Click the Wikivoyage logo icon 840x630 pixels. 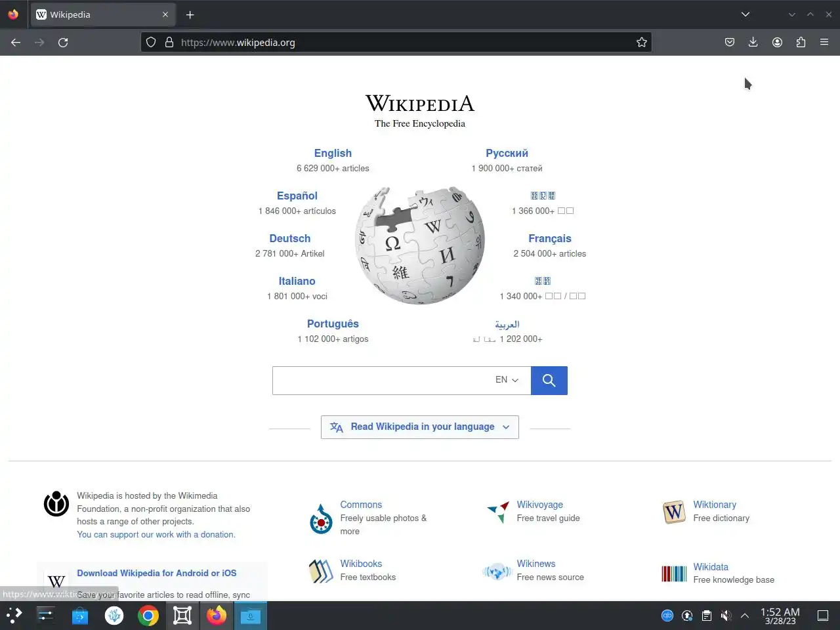(498, 512)
